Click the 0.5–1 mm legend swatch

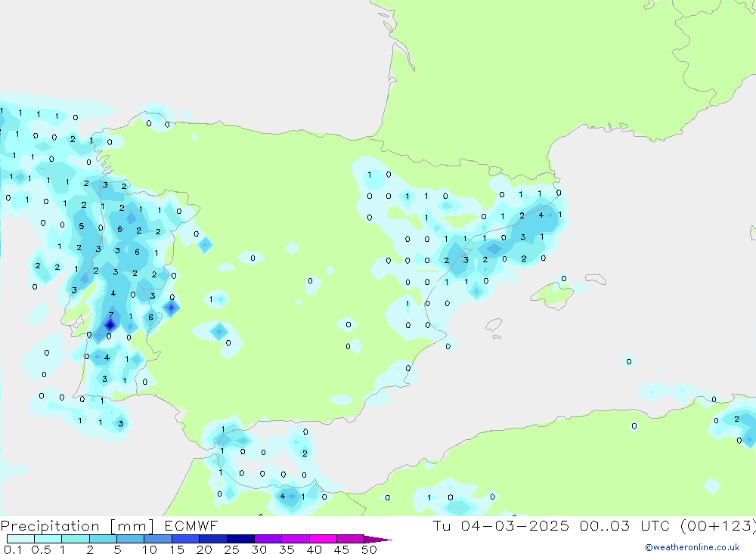(x=48, y=539)
